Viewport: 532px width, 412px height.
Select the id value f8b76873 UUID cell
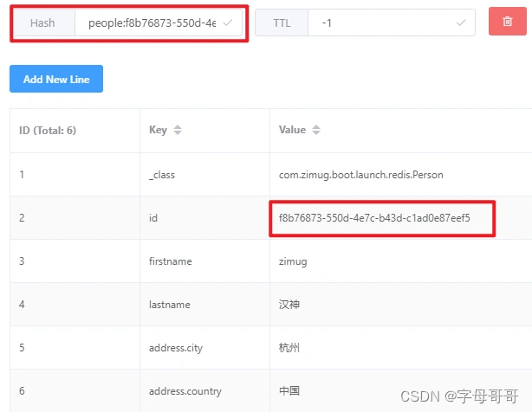pyautogui.click(x=374, y=218)
